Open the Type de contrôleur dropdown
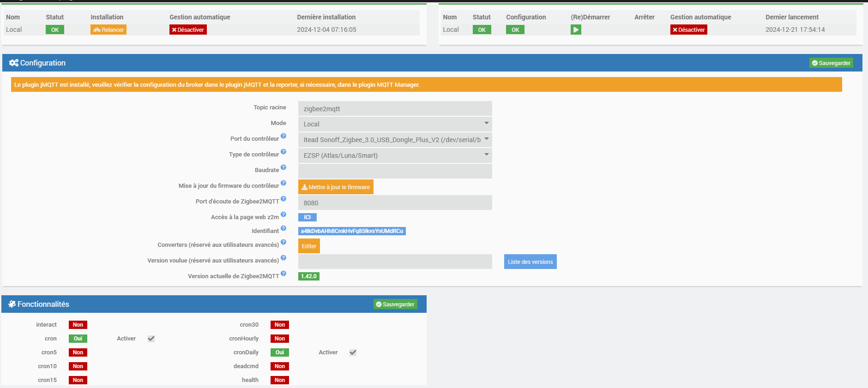Viewport: 868px width, 388px height. point(395,155)
